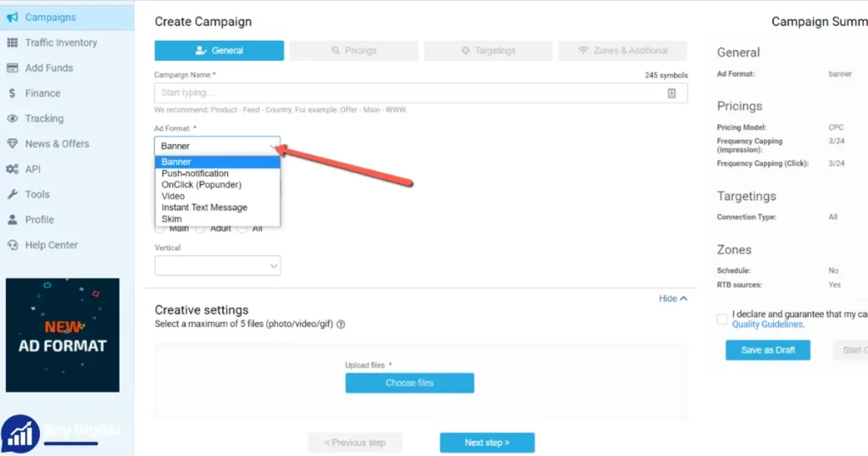Click the API gears icon
868x456 pixels.
point(12,169)
